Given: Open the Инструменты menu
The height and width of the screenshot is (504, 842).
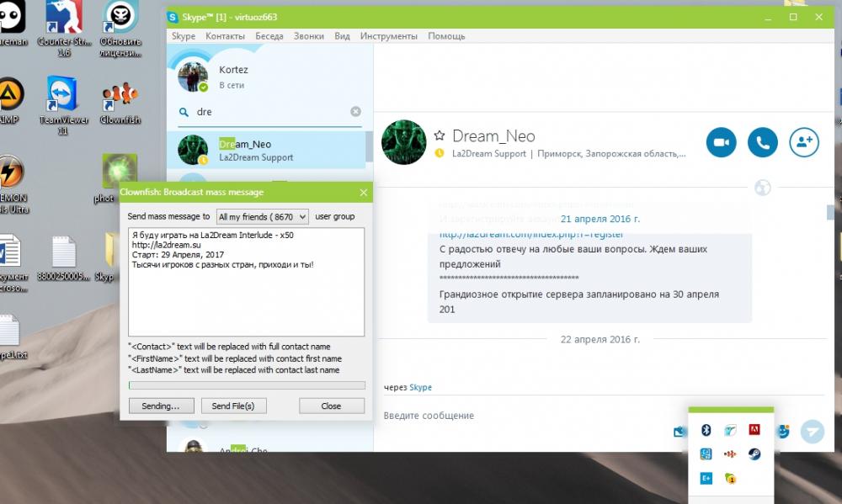Looking at the screenshot, I should [x=388, y=36].
